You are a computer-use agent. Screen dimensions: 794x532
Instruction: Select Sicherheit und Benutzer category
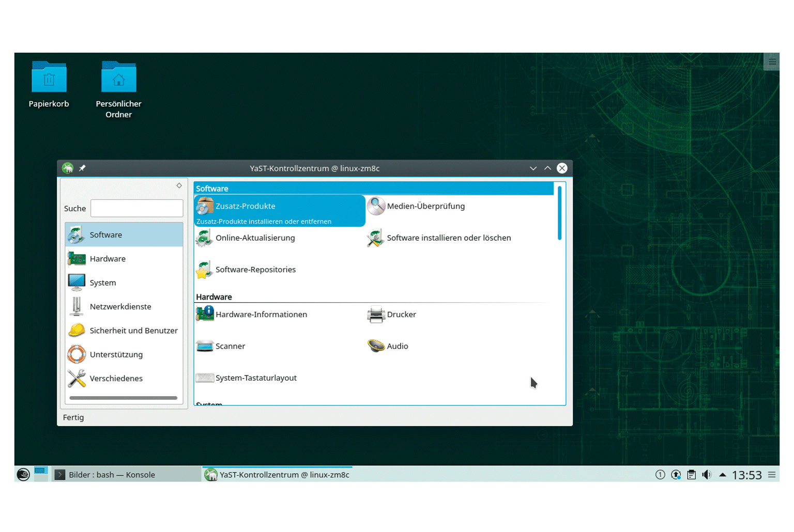click(x=133, y=331)
